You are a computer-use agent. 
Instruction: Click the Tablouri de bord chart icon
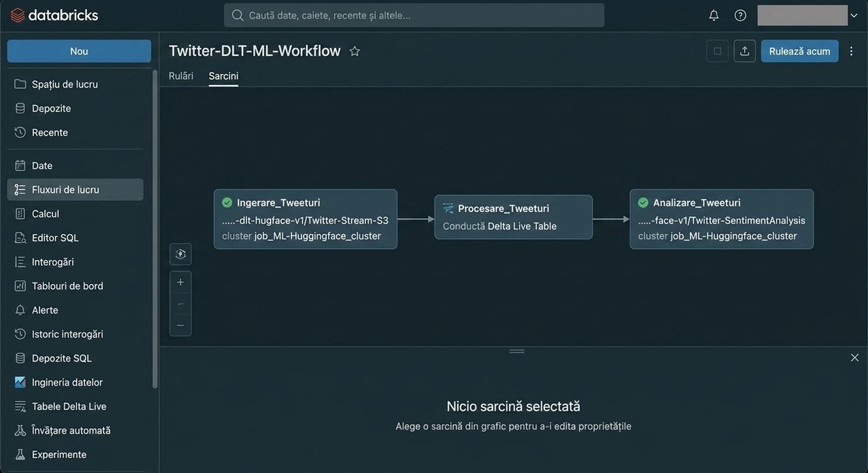pyautogui.click(x=20, y=285)
